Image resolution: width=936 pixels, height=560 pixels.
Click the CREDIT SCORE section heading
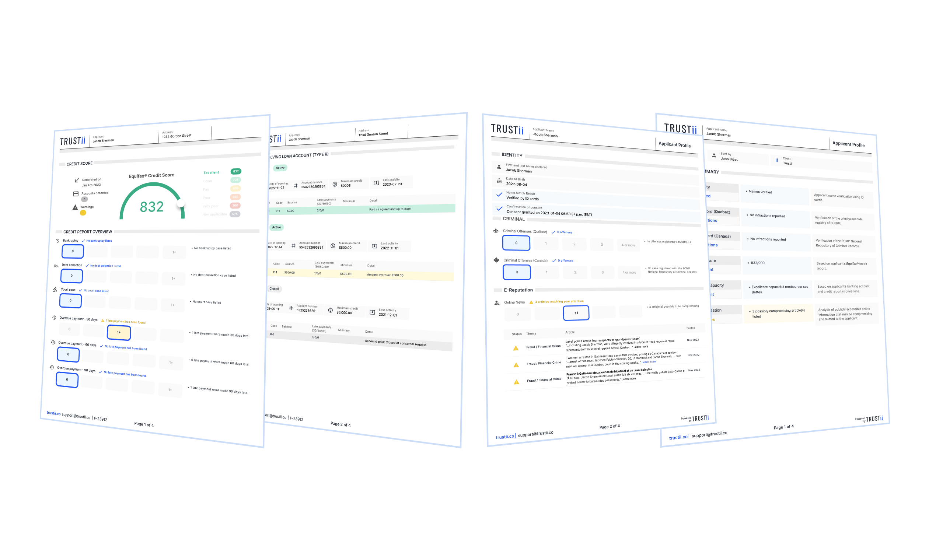pyautogui.click(x=80, y=164)
